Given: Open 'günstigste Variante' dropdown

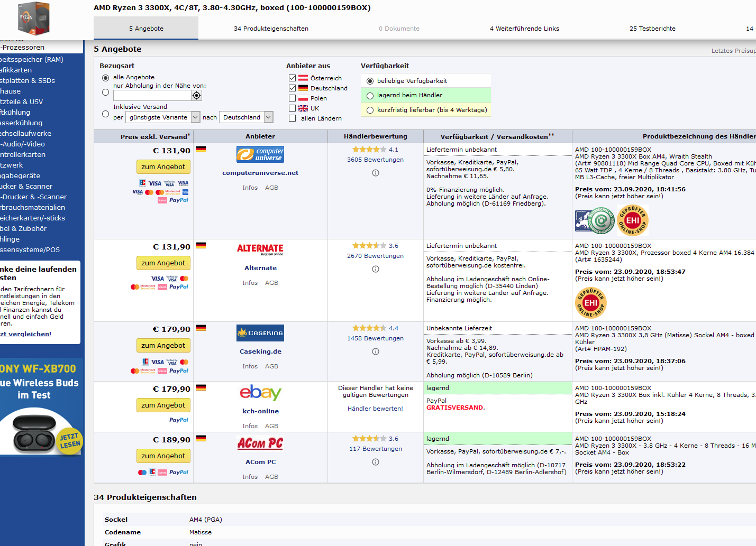Looking at the screenshot, I should coord(162,117).
